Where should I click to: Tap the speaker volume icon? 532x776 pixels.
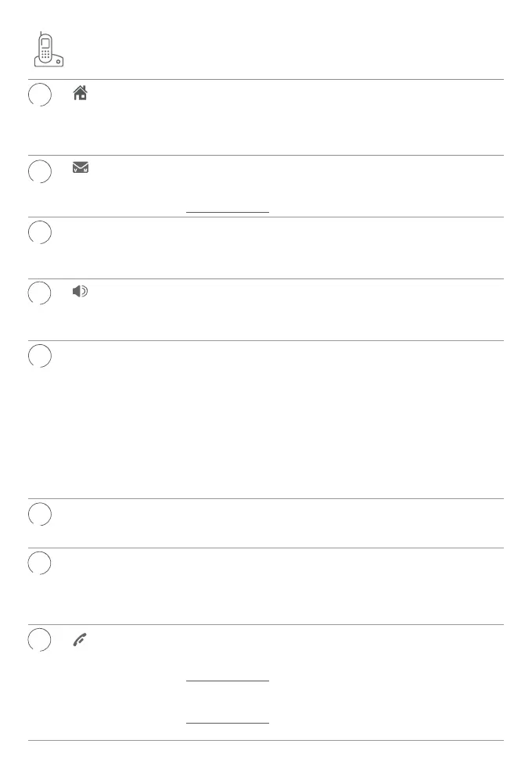point(80,291)
